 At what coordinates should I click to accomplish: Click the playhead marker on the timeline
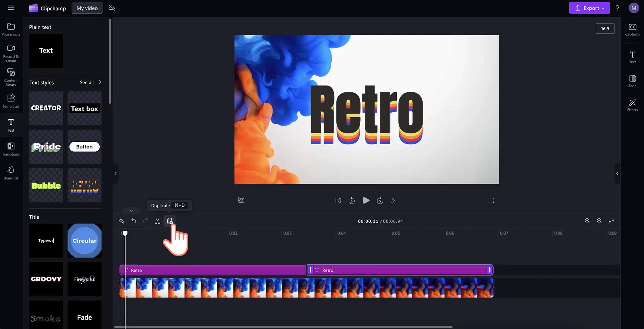pos(125,233)
